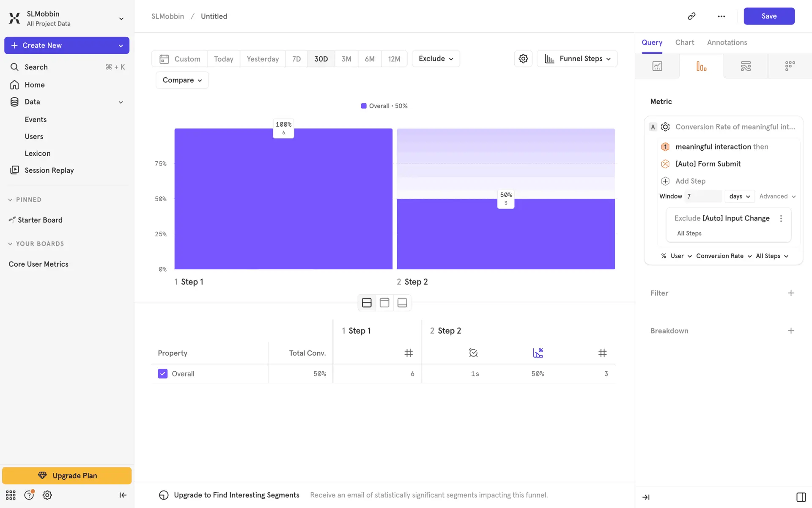Switch to the Annotations tab
Image resolution: width=812 pixels, height=508 pixels.
tap(727, 42)
